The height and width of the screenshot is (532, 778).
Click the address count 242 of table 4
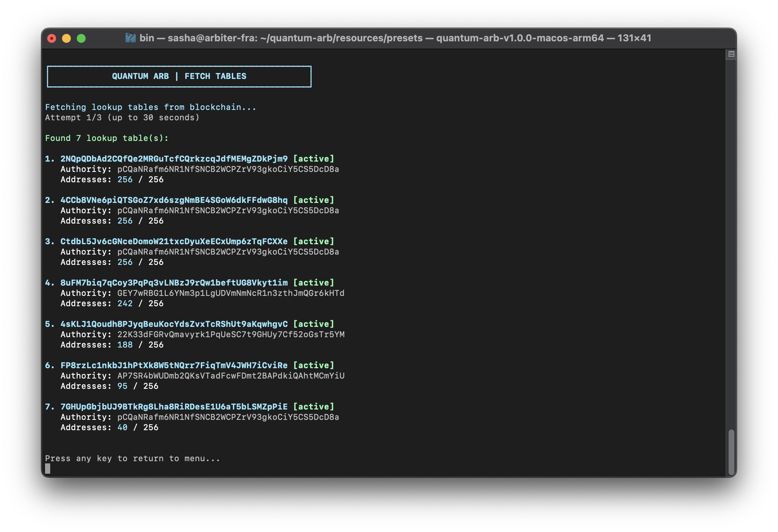pos(125,304)
